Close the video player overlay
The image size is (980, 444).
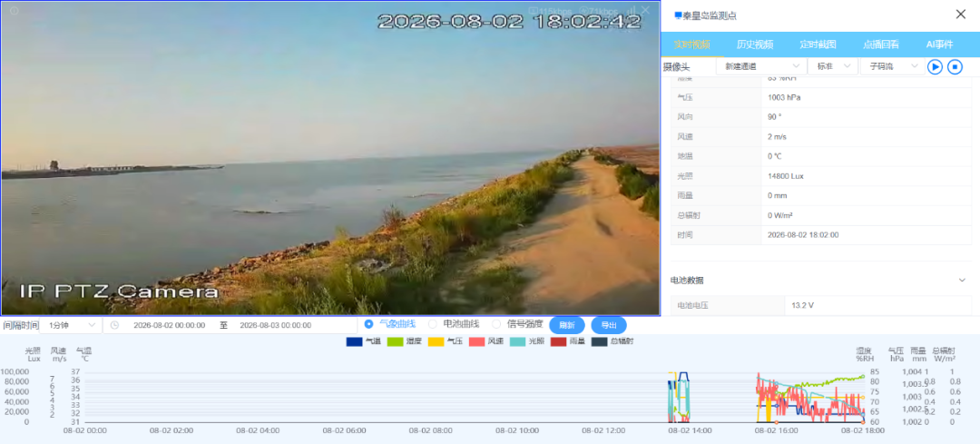coord(646,10)
